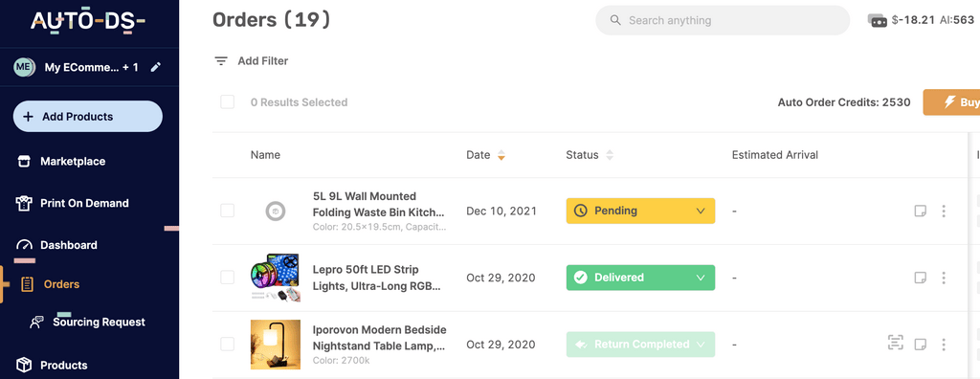Open note icon on Iporovon lamp order
Image resolution: width=980 pixels, height=379 pixels.
point(920,344)
